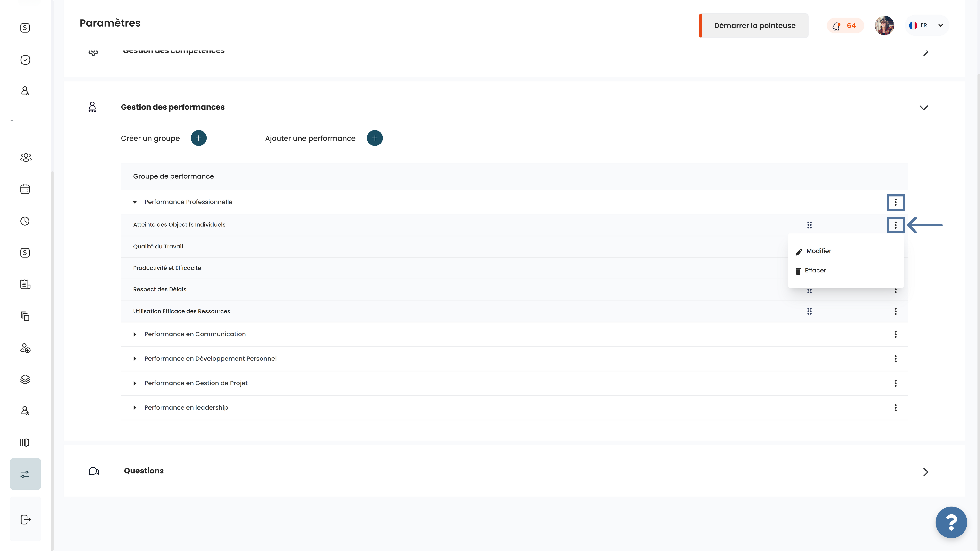Viewport: 980px width, 551px height.
Task: Click the Productivité et Efficacité row text
Action: pos(167,268)
